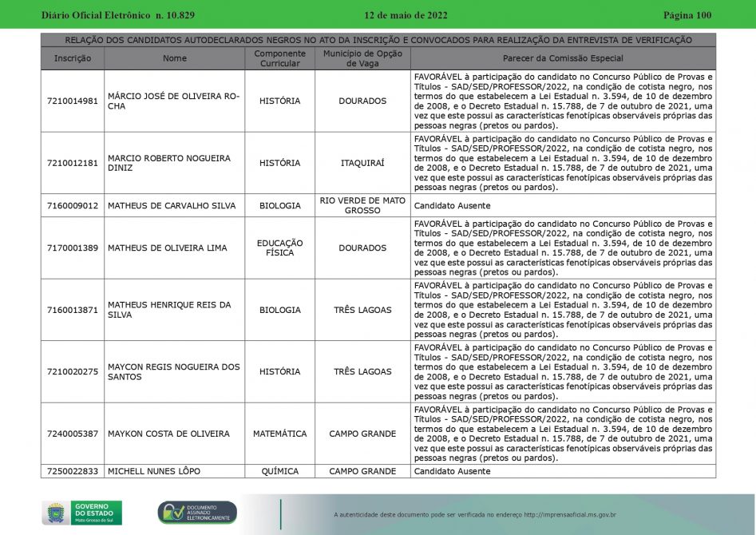Click the Governo do Estado logo
Image resolution: width=756 pixels, height=535 pixels.
click(81, 512)
